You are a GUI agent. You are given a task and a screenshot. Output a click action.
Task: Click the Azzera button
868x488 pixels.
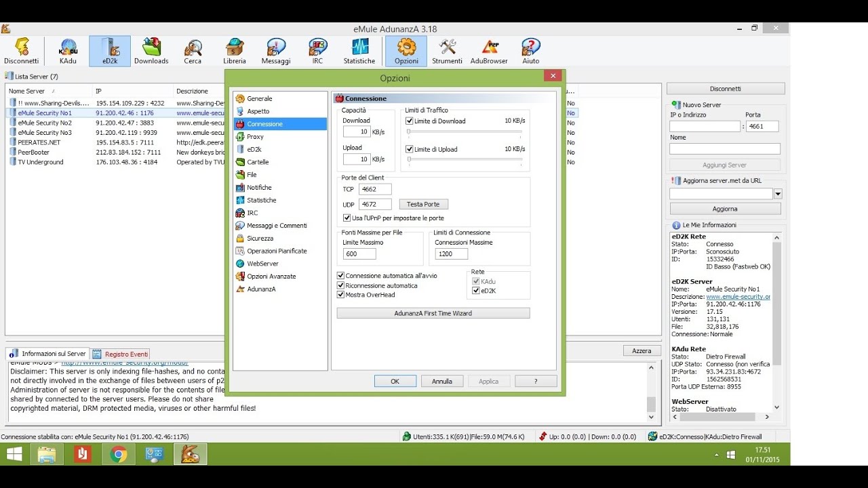[x=642, y=350]
